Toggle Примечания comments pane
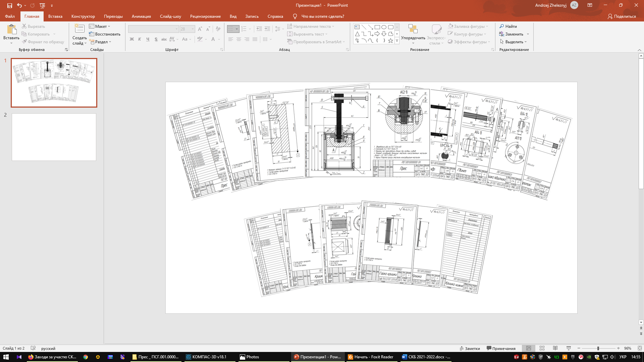The width and height of the screenshot is (644, 362). click(x=501, y=348)
